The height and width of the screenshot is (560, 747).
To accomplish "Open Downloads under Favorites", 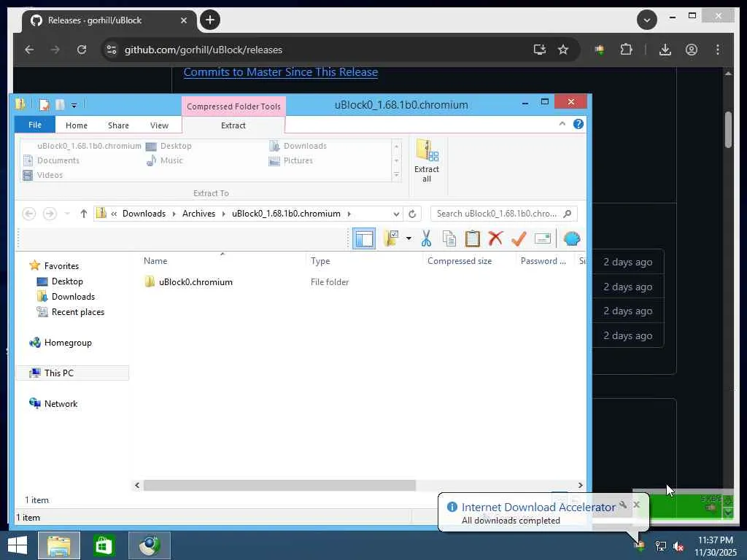I will (73, 297).
